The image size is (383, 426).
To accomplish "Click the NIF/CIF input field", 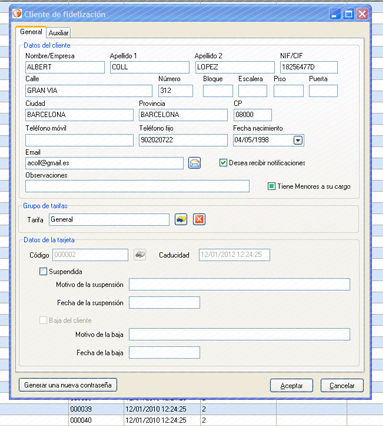I will pos(309,67).
